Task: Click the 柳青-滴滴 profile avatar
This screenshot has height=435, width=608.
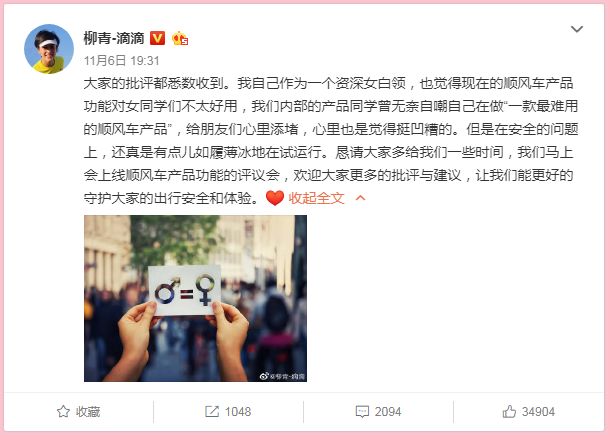Action: tap(49, 49)
